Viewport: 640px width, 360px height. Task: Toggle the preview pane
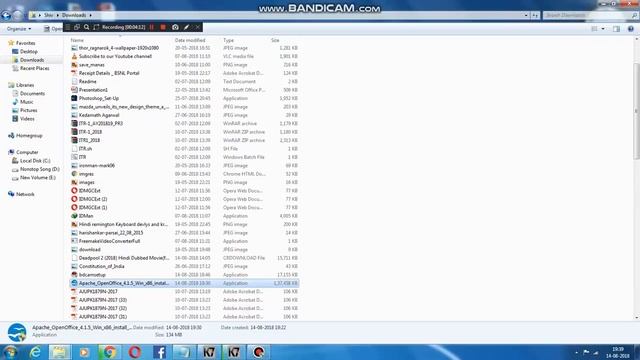[x=616, y=29]
